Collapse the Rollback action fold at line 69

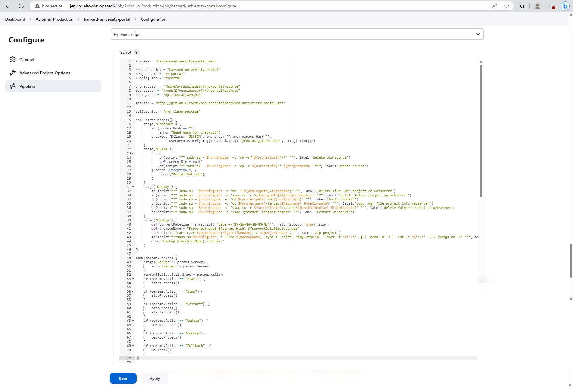[x=133, y=346]
